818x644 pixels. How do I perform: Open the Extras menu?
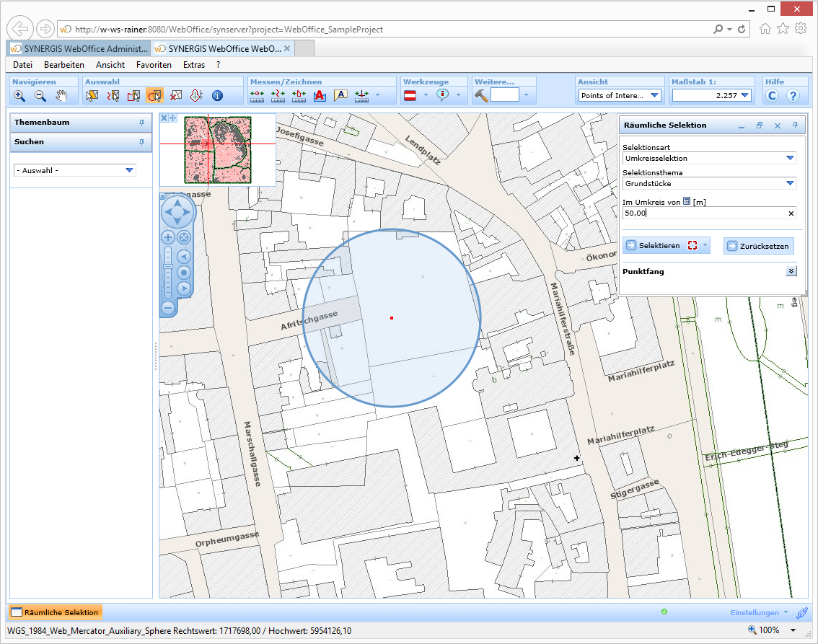click(193, 65)
